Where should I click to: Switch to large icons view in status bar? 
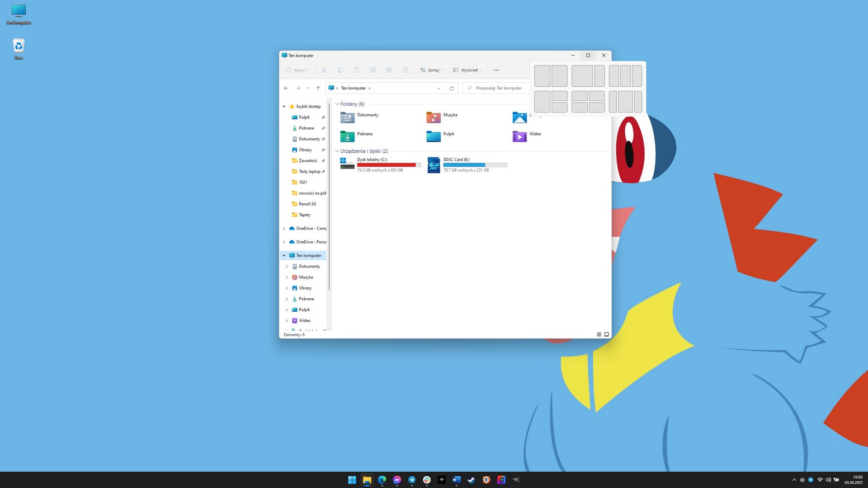click(607, 335)
